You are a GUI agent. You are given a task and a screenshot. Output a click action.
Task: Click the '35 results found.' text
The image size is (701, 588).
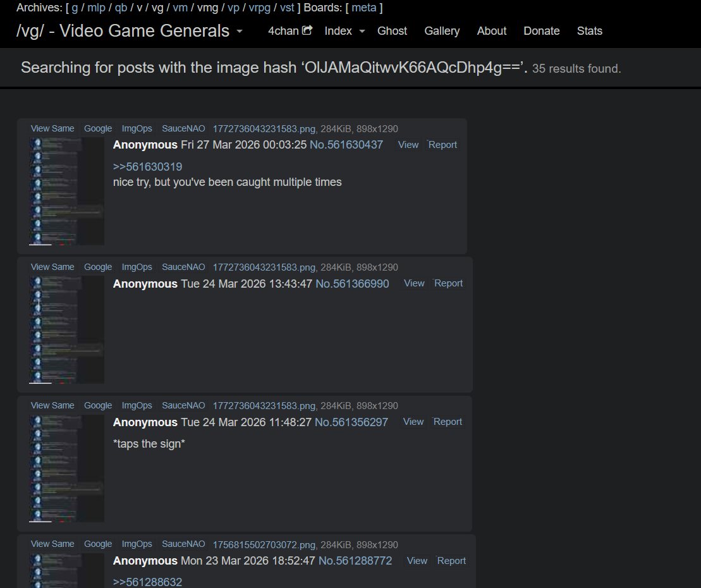tap(576, 69)
